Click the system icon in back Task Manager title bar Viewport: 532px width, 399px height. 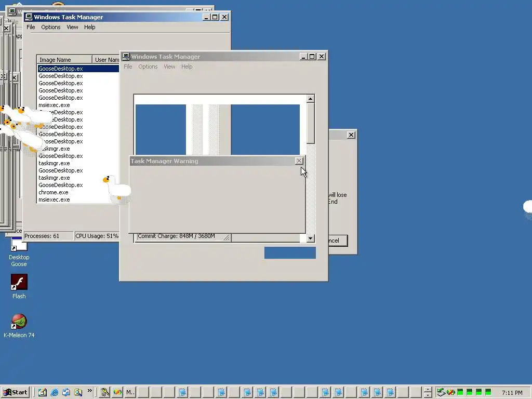[x=29, y=17]
